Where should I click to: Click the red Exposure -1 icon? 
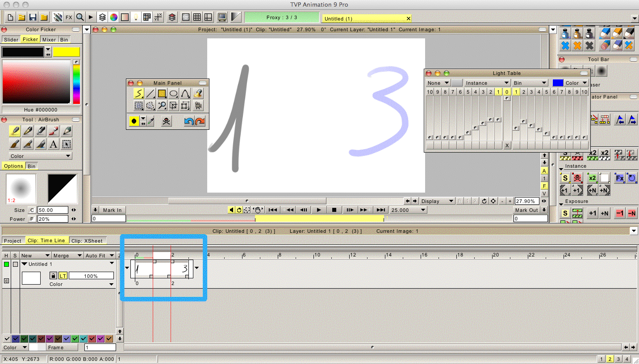[620, 213]
